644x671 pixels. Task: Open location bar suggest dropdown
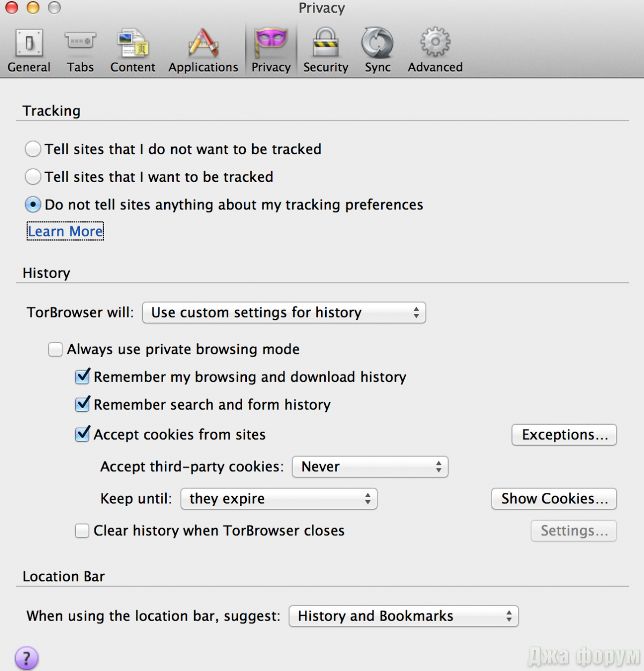[404, 616]
